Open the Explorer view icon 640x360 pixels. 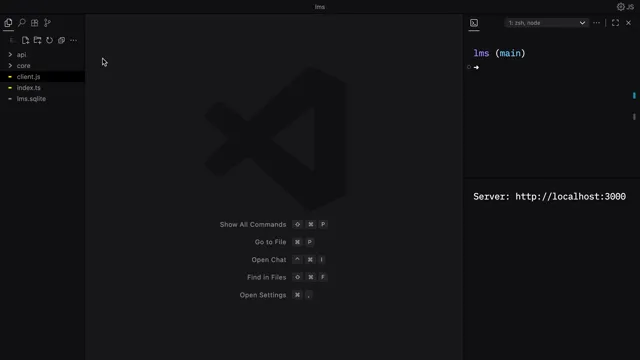click(x=8, y=23)
